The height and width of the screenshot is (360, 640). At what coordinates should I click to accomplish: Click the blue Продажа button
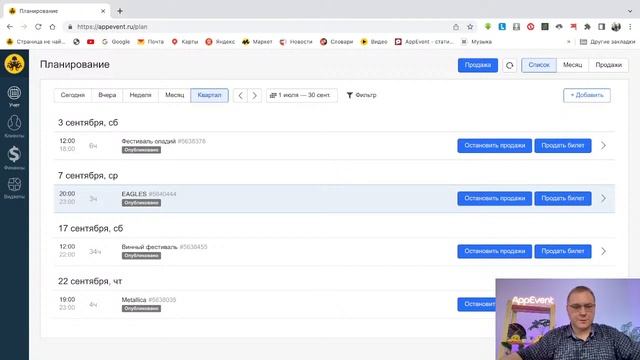click(x=478, y=65)
